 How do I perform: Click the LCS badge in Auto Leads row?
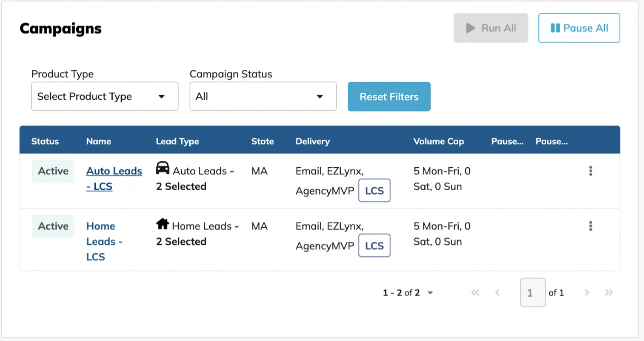click(374, 191)
